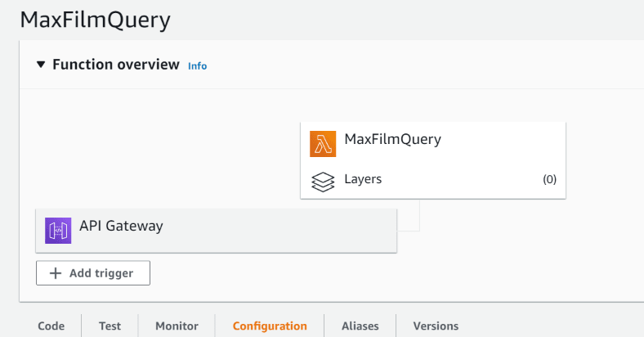Select the MaxFilmQuery function box title
This screenshot has height=337, width=644.
coord(392,139)
